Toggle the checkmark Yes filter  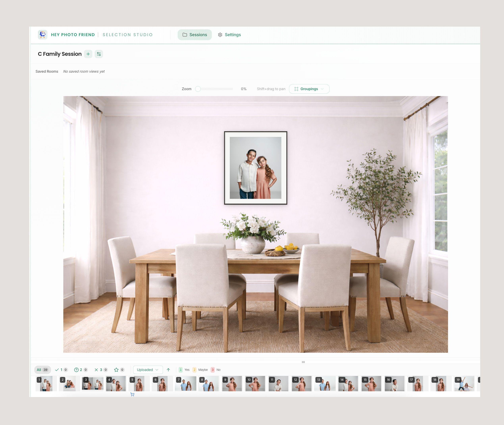(61, 370)
